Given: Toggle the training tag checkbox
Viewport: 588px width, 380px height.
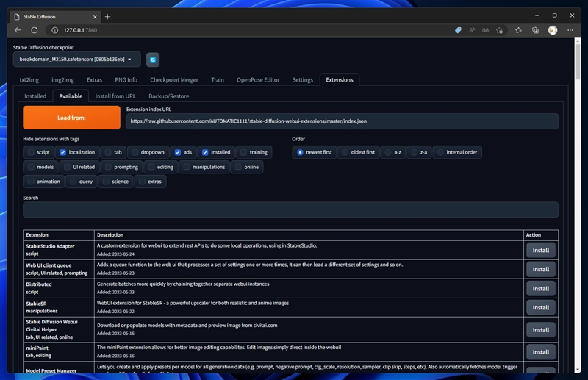Looking at the screenshot, I should (244, 152).
